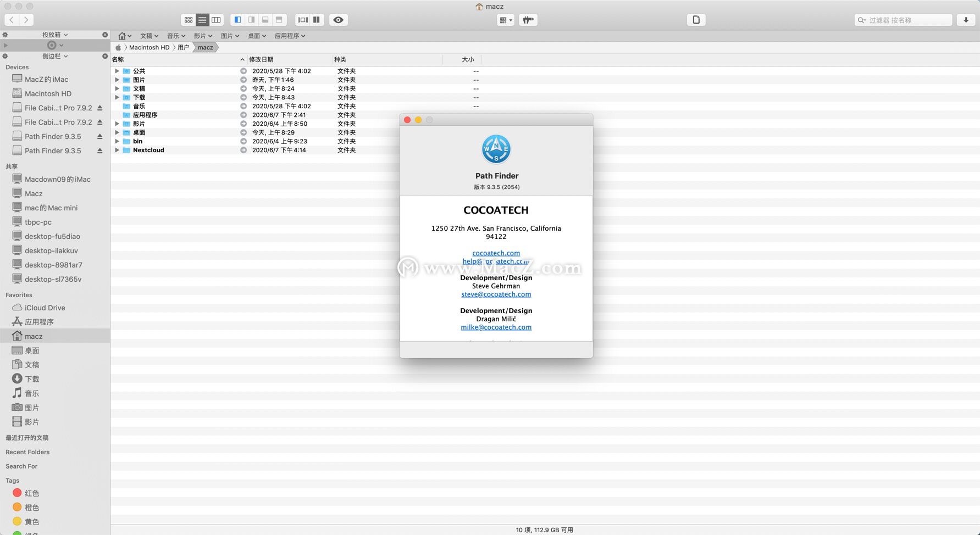This screenshot has width=980, height=535.
Task: Click steve@cocoatech.com email link
Action: point(496,294)
